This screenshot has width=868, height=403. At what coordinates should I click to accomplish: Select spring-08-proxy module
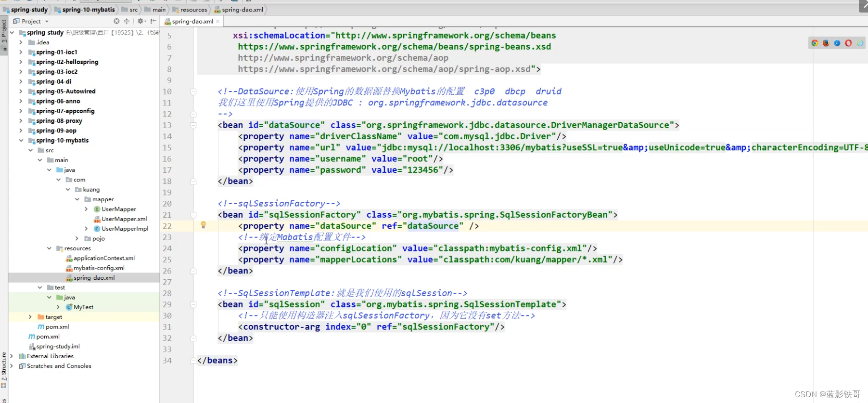(x=59, y=121)
